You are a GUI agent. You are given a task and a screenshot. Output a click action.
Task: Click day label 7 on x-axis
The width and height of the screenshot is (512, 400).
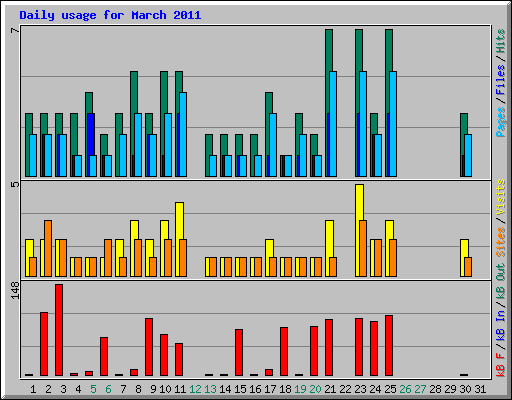[x=123, y=389]
